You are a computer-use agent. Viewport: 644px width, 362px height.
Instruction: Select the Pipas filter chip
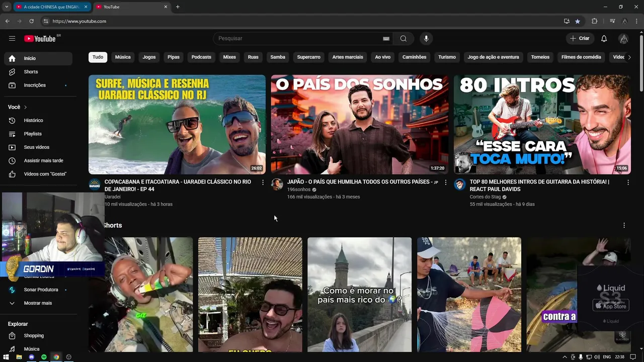click(x=174, y=57)
